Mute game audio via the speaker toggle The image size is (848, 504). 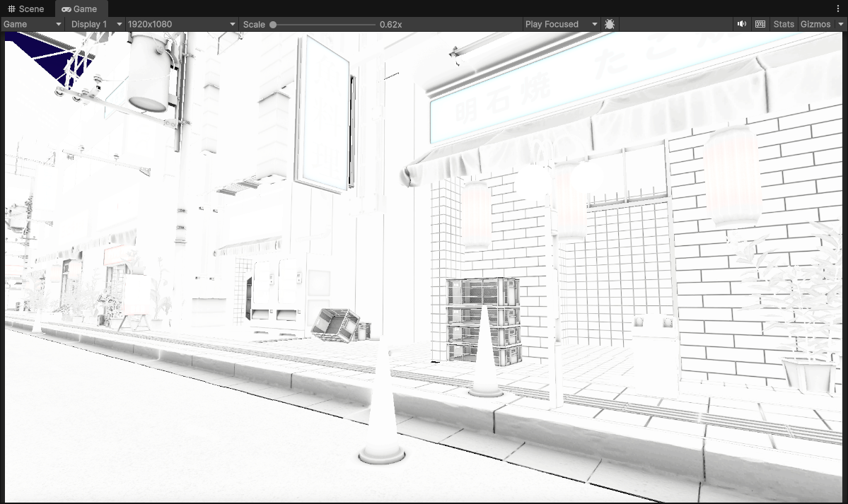coord(742,24)
